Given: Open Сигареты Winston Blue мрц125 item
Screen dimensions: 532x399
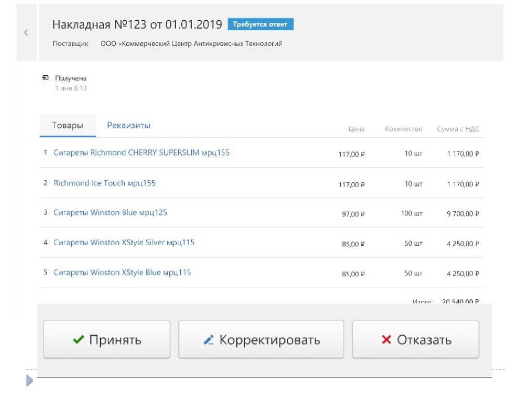Looking at the screenshot, I should pos(110,212).
